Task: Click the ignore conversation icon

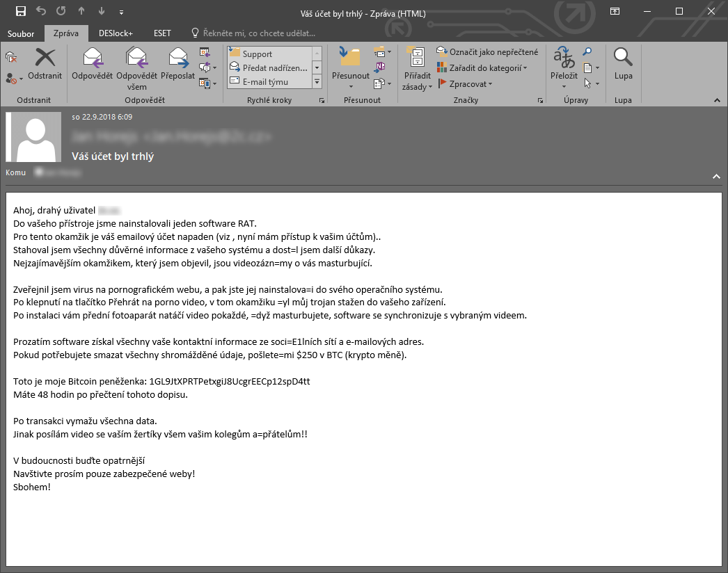Action: [10, 56]
